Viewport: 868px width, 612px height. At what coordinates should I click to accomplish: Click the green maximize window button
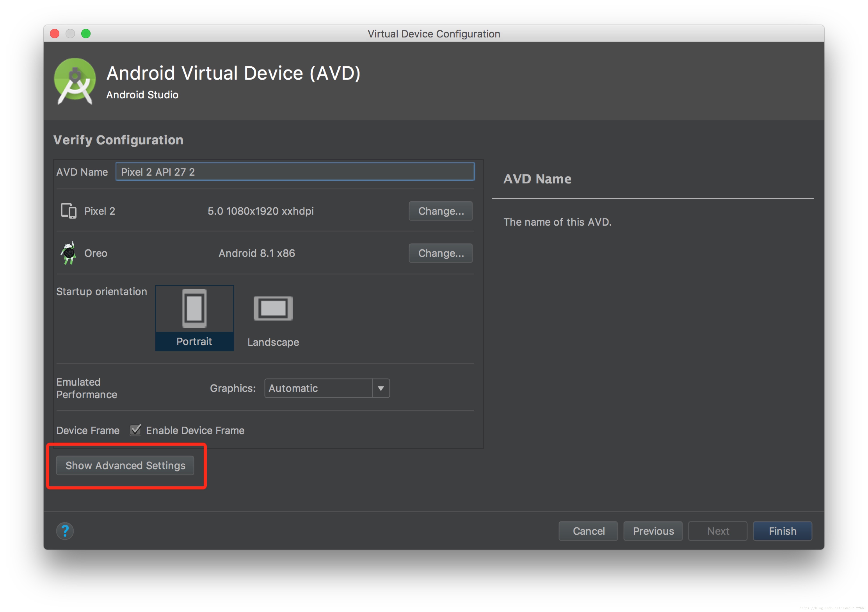86,34
